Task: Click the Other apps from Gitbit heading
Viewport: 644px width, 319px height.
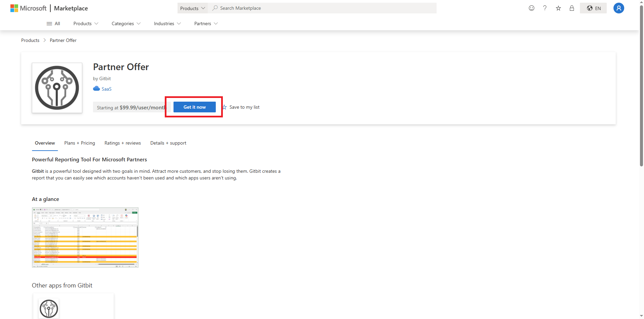Action: tap(62, 285)
